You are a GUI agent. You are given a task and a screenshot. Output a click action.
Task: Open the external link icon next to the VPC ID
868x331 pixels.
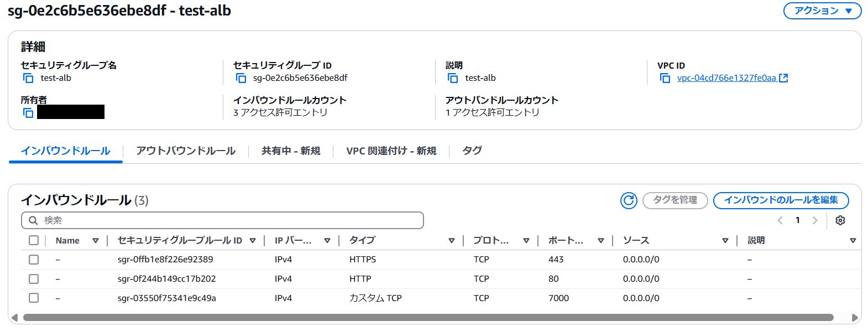pyautogui.click(x=783, y=78)
